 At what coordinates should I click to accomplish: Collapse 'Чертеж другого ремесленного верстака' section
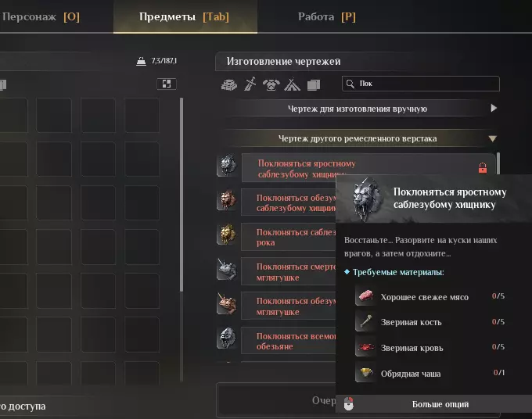pos(362,138)
